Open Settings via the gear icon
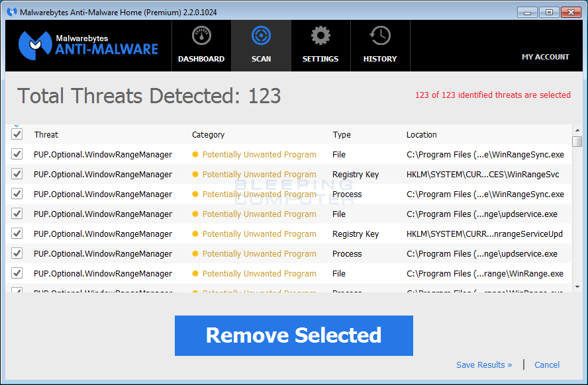 320,35
